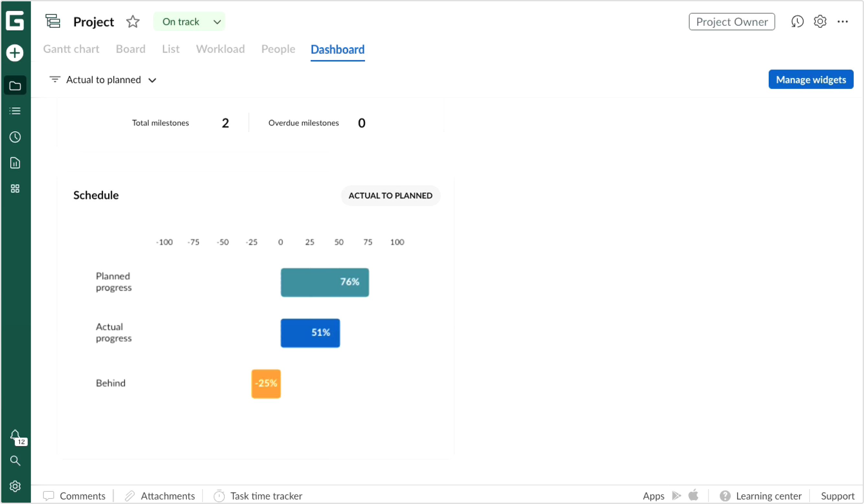Viewport: 864px width, 504px height.
Task: Open the task list icon in sidebar
Action: point(15,111)
